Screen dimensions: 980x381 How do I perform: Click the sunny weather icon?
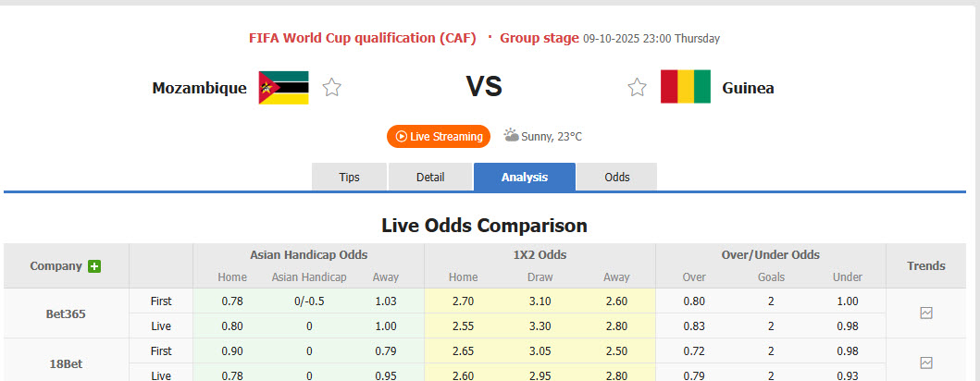click(511, 136)
